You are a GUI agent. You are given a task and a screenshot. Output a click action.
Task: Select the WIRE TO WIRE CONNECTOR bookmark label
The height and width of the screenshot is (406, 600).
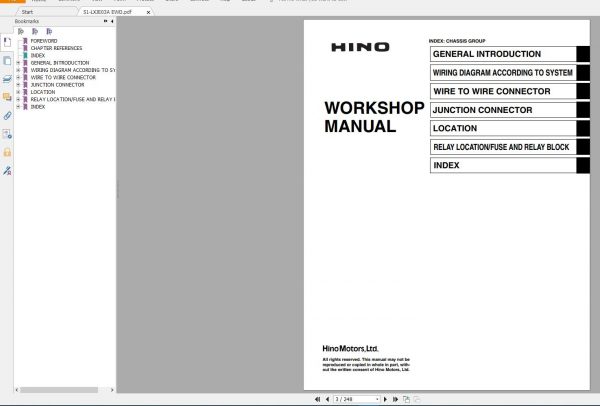point(63,77)
